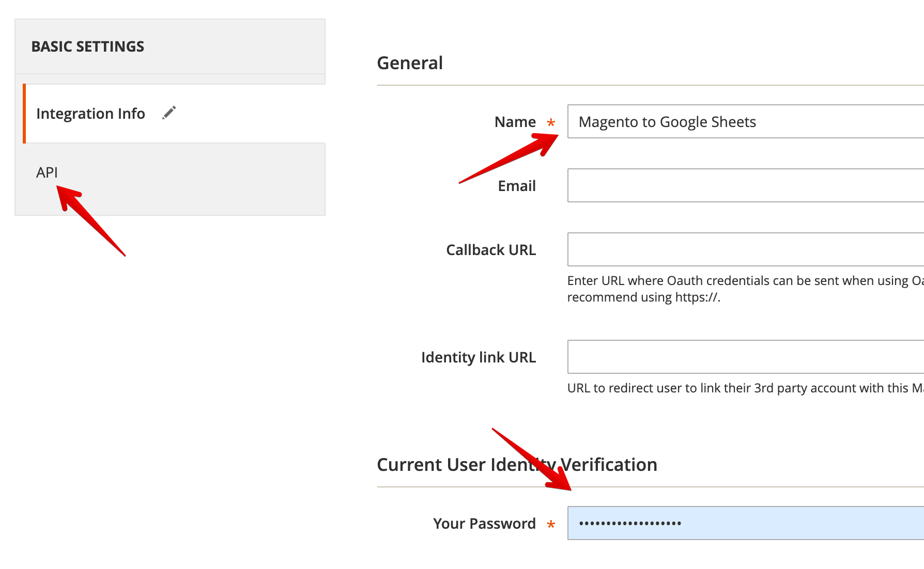The image size is (924, 569).
Task: Click the Basic Settings panel header
Action: point(88,46)
